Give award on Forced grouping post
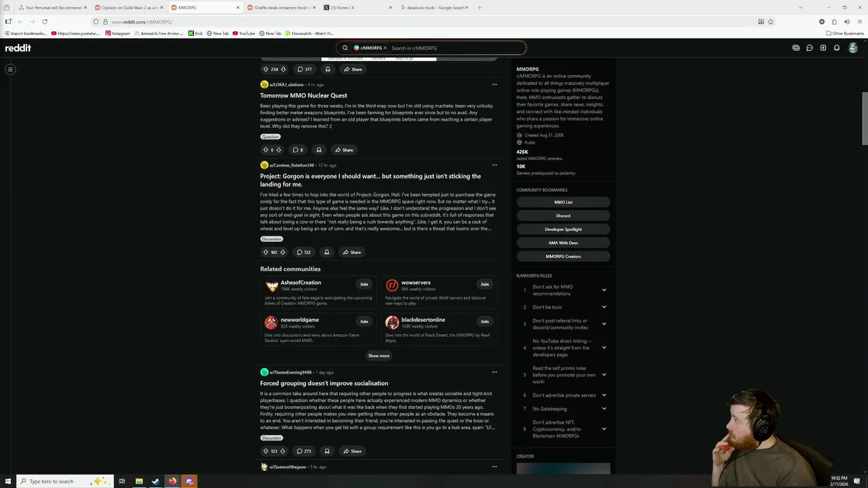Screen dimensions: 868x488 [x=327, y=451]
